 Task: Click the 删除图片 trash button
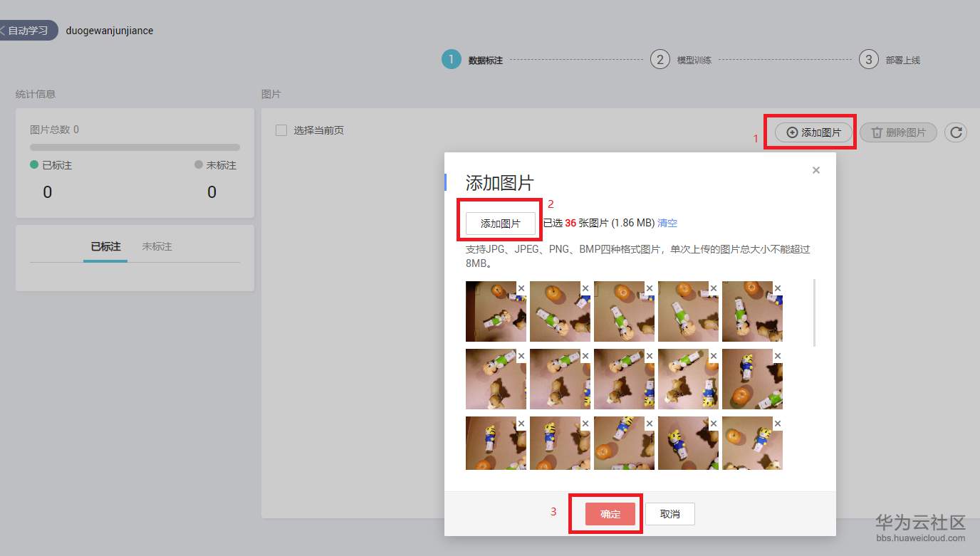(x=898, y=132)
